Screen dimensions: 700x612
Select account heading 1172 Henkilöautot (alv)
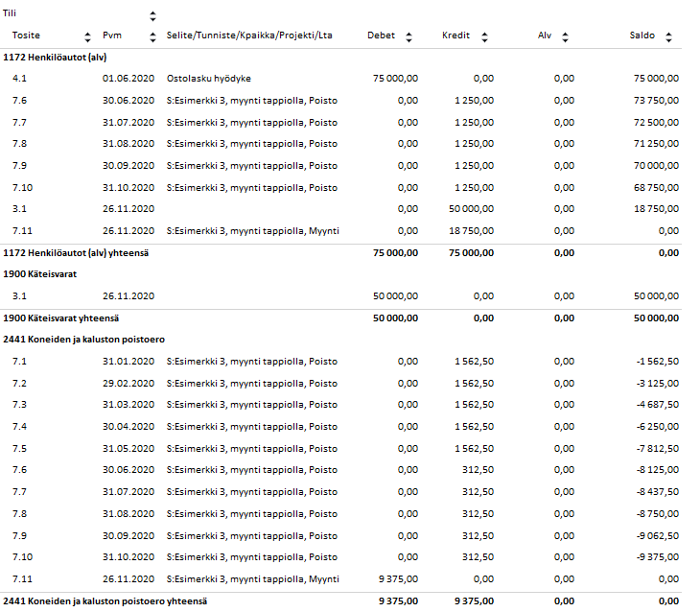click(x=55, y=58)
